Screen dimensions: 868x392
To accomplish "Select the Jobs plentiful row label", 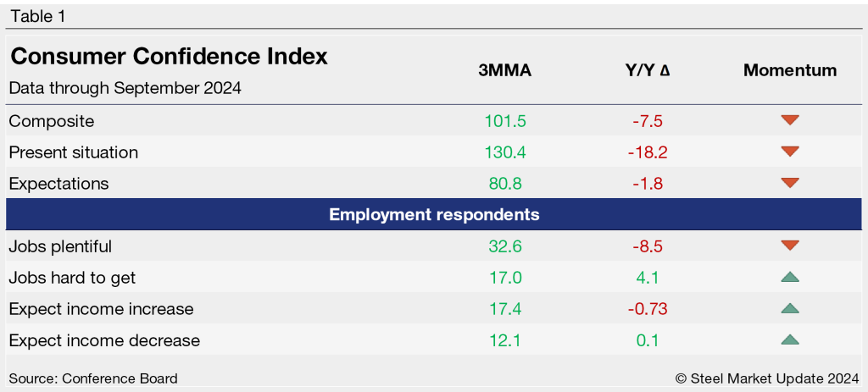I will pos(60,246).
